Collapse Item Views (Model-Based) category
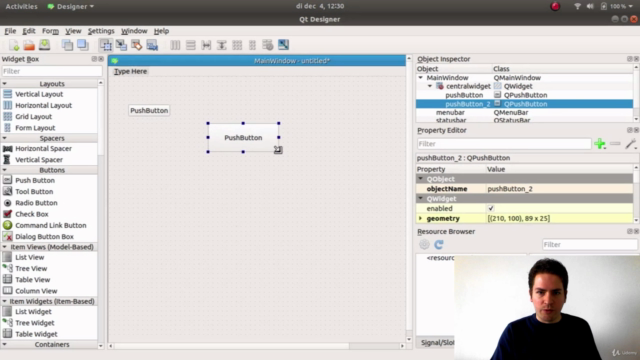This screenshot has width=640, height=360. pyautogui.click(x=4, y=247)
